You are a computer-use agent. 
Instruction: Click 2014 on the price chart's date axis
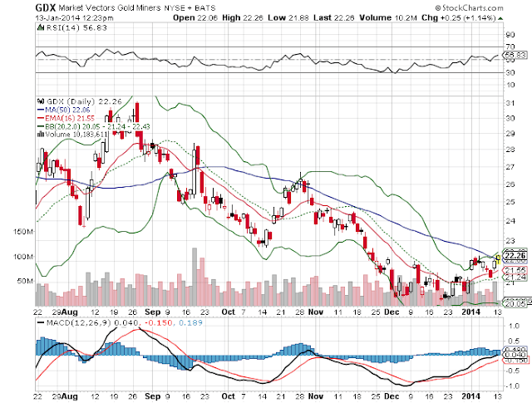[470, 312]
